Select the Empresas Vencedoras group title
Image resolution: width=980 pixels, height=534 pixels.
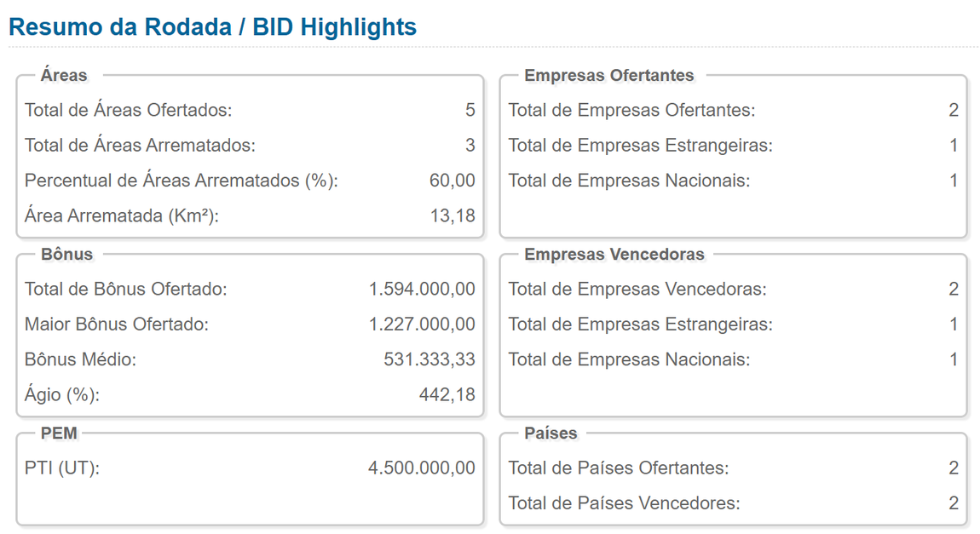point(614,254)
